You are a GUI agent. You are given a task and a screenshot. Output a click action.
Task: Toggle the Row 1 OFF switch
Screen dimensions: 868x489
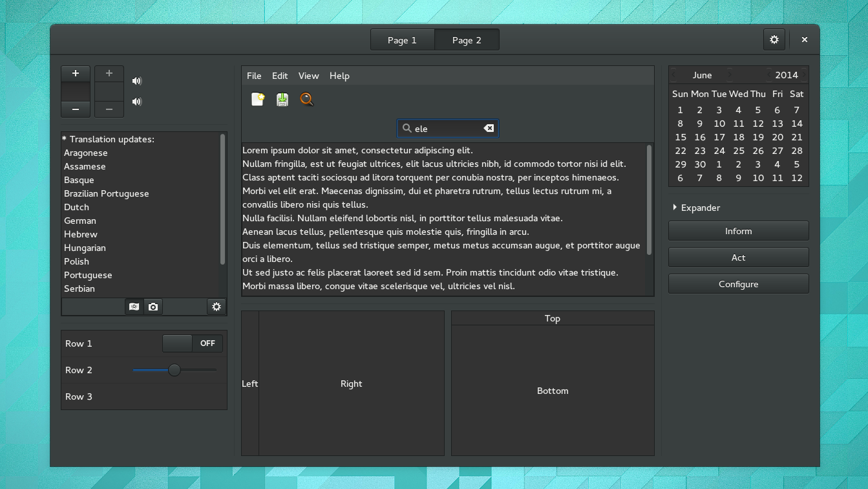click(193, 343)
